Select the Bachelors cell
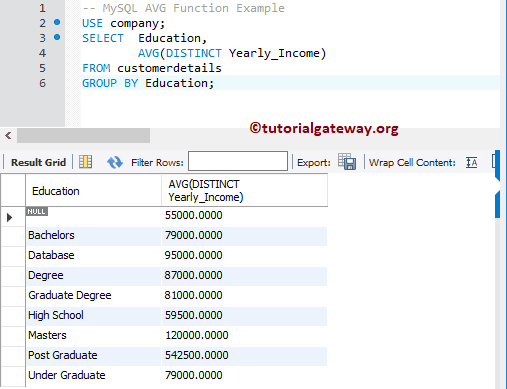Image resolution: width=507 pixels, height=389 pixels. (93, 236)
